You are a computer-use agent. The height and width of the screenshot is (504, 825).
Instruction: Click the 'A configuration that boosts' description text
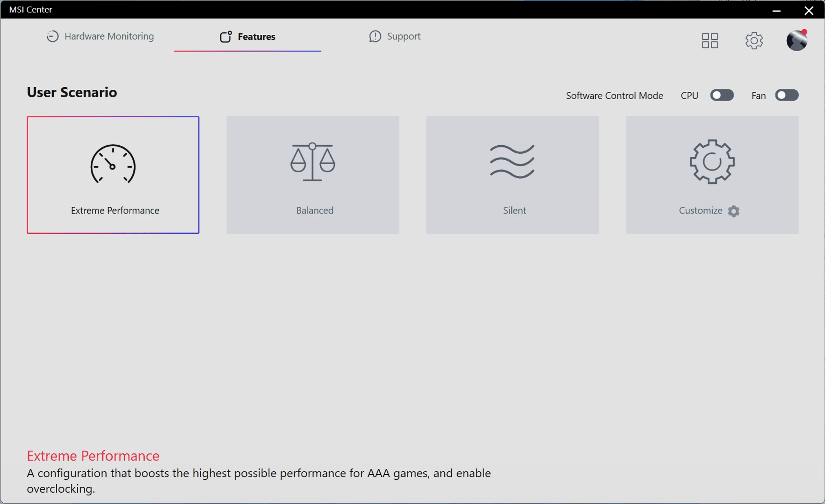[x=259, y=481]
